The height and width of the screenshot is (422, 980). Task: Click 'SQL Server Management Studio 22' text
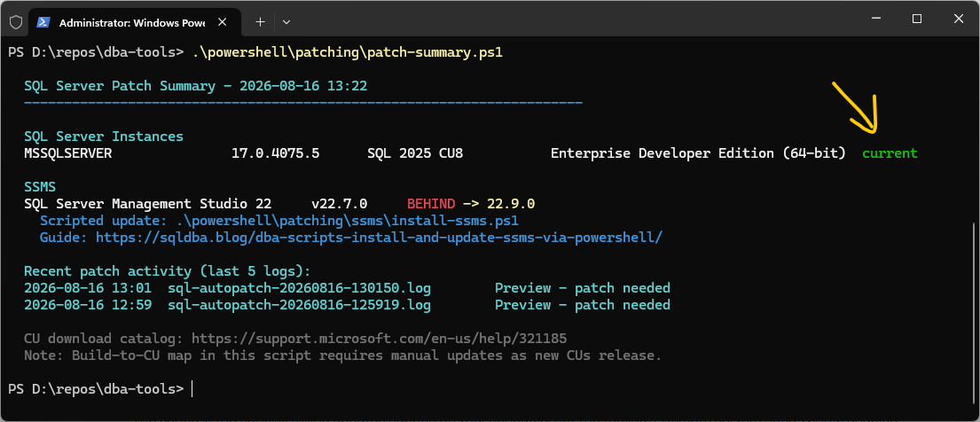pos(147,204)
